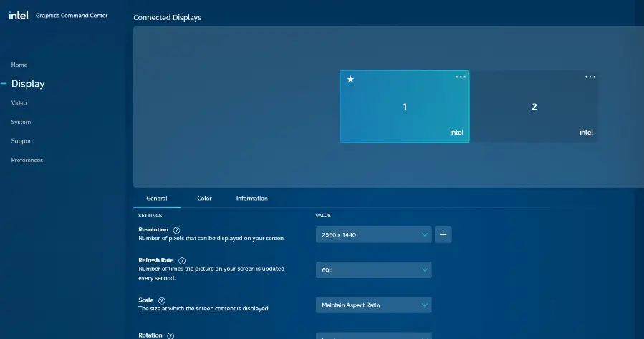The height and width of the screenshot is (339, 644).
Task: Click the Intel logo in header
Action: [x=19, y=16]
